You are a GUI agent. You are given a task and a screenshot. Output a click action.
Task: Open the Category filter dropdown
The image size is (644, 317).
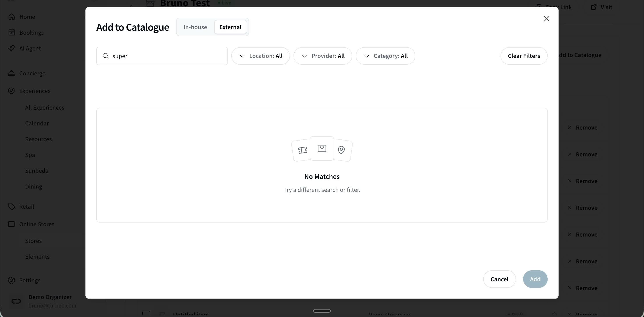click(x=385, y=56)
